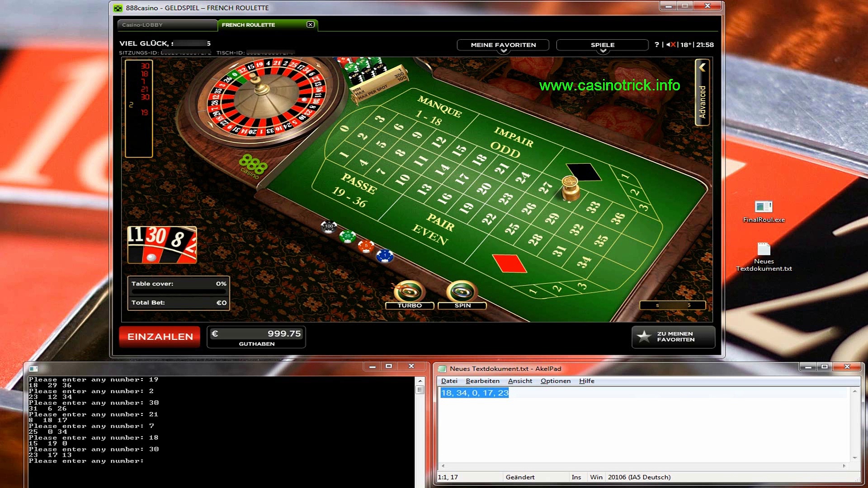Close the FRENCH ROULETTE tab

point(311,24)
